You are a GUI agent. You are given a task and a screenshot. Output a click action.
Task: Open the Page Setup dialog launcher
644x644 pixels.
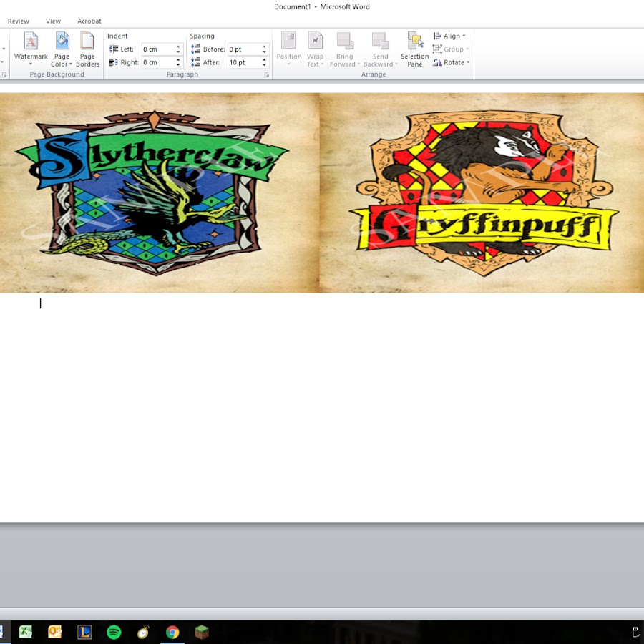click(x=4, y=74)
